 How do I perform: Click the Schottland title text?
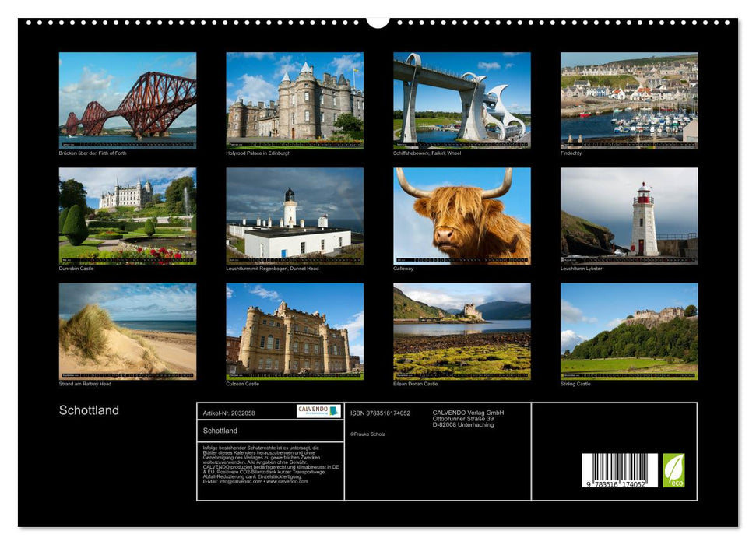pos(88,408)
